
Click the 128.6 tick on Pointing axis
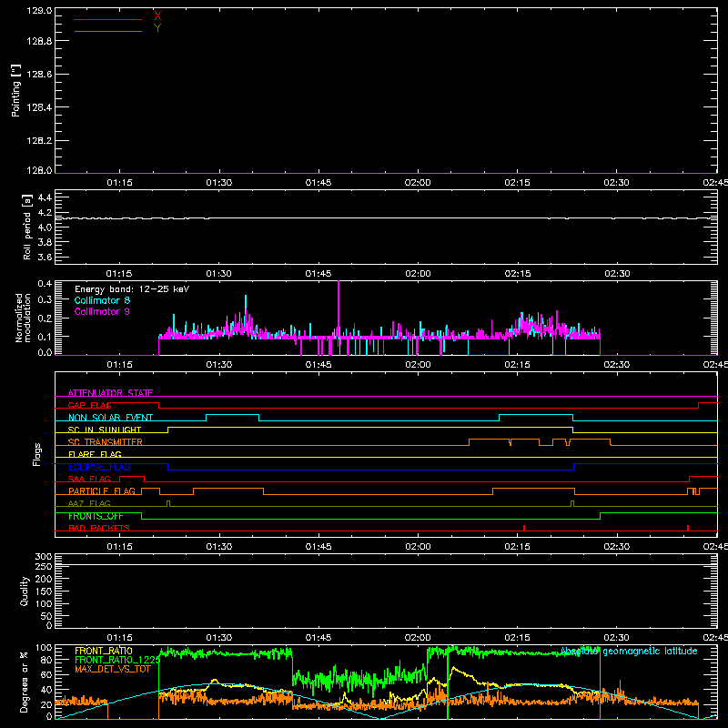tap(39, 75)
